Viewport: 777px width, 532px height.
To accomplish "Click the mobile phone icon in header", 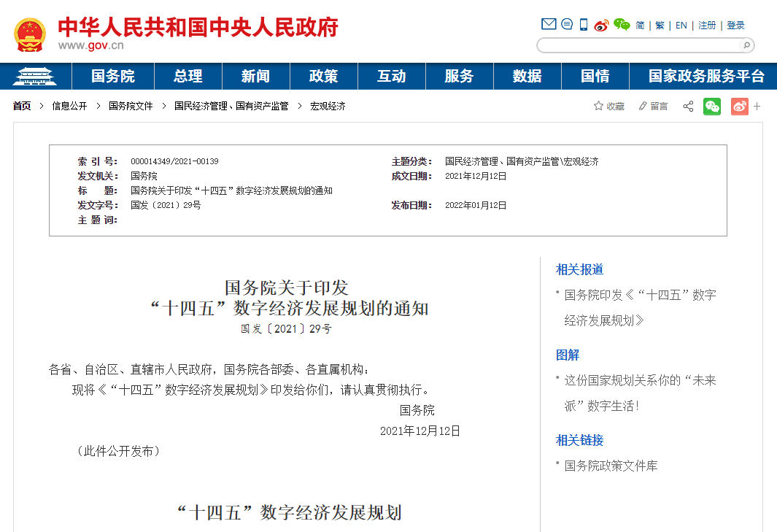I will click(584, 25).
